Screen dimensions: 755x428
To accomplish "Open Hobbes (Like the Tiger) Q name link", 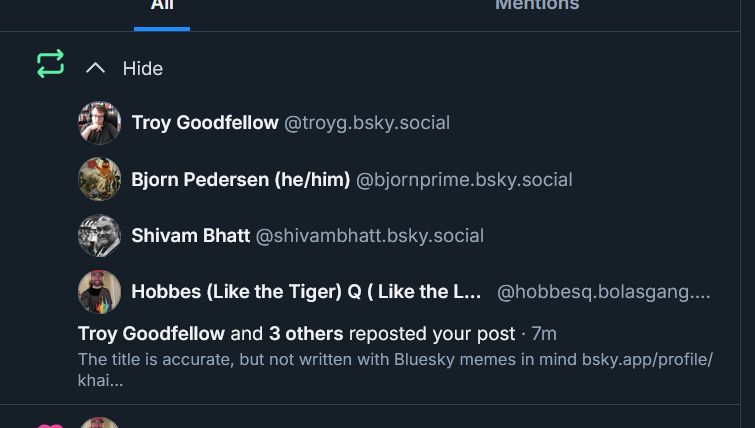I will tap(306, 292).
